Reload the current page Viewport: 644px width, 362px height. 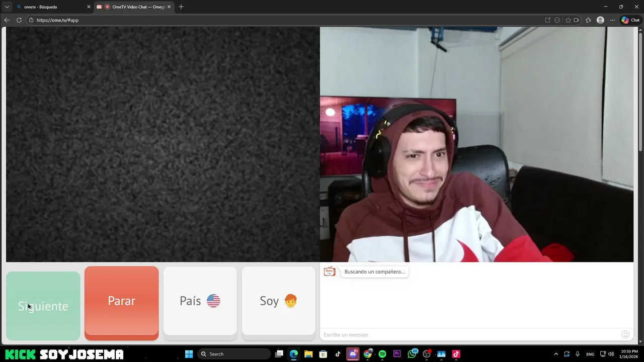(19, 20)
